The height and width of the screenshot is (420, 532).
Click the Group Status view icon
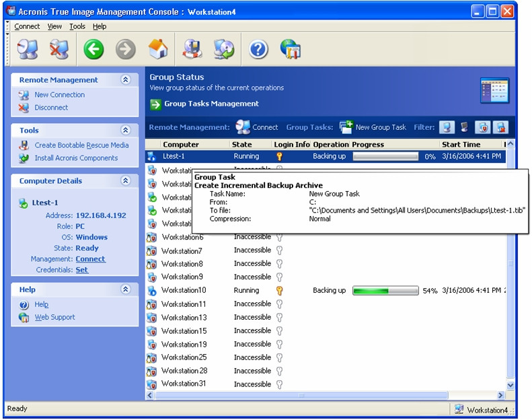coord(495,90)
